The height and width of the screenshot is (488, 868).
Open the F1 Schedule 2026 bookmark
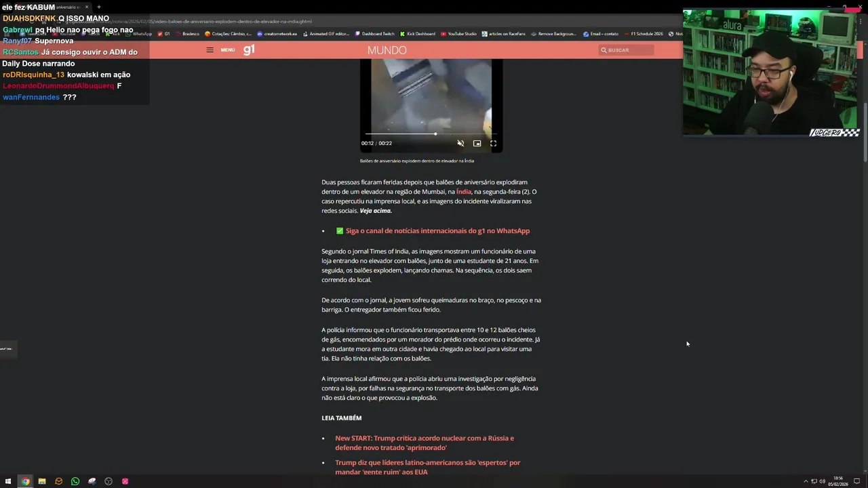(x=644, y=34)
